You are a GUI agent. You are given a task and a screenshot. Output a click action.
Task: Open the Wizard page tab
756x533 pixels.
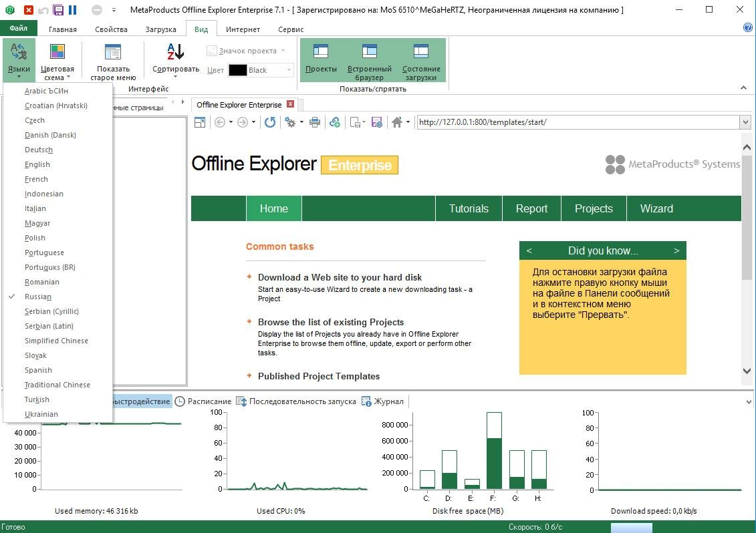(x=656, y=208)
